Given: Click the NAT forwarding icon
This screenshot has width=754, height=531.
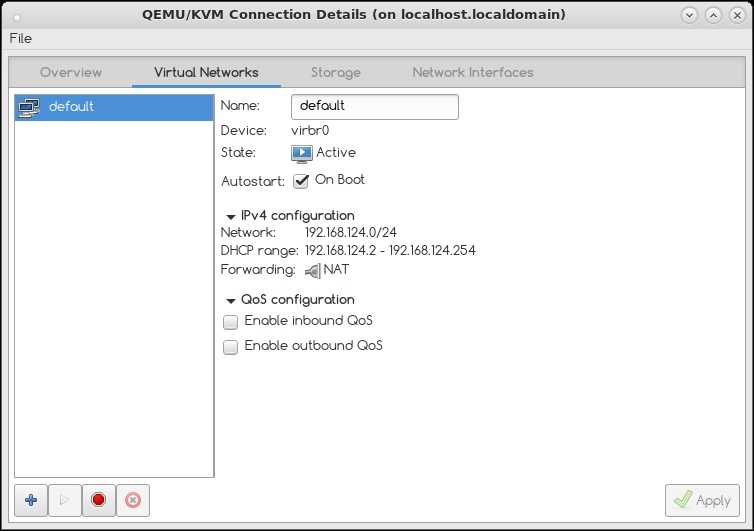Looking at the screenshot, I should tap(313, 271).
